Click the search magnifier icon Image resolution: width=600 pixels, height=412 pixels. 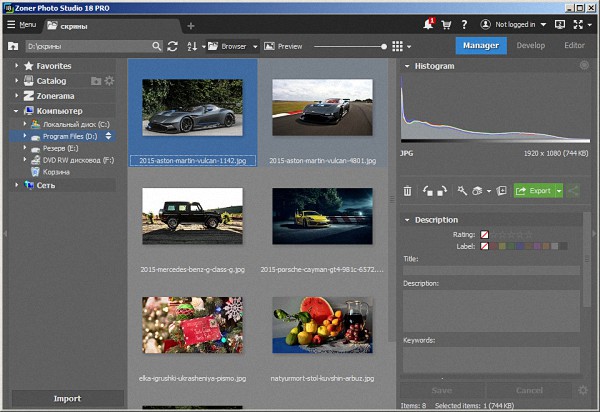157,46
